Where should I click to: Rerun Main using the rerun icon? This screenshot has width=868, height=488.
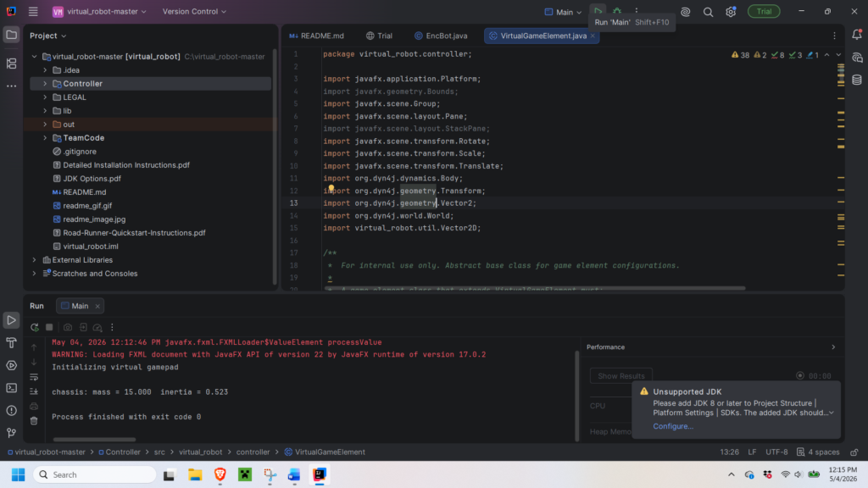[x=34, y=328]
